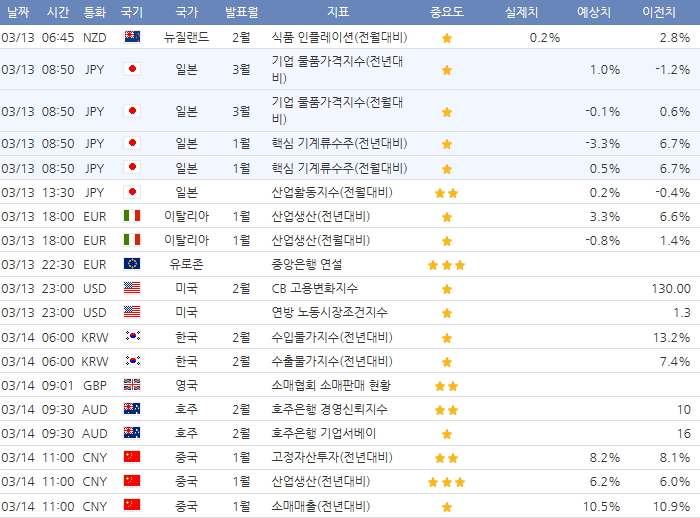Viewport: 700px width, 518px height.
Task: Click the 통화 column header
Action: pos(95,12)
